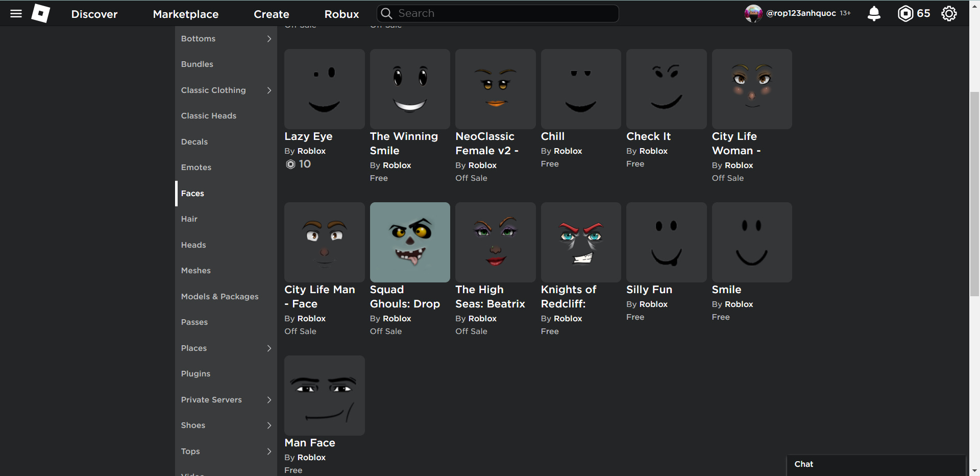Select the Decals category
980x476 pixels.
(x=226, y=142)
